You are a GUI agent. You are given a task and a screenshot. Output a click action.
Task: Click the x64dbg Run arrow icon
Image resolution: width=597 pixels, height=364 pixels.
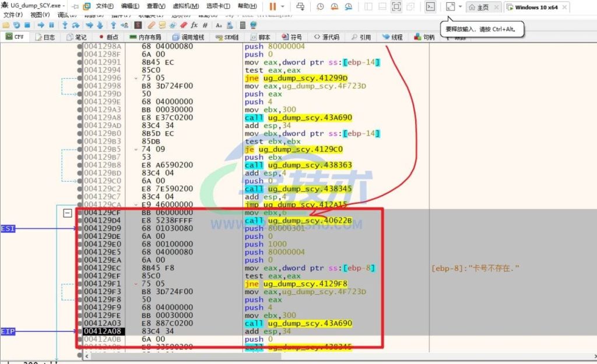point(41,26)
